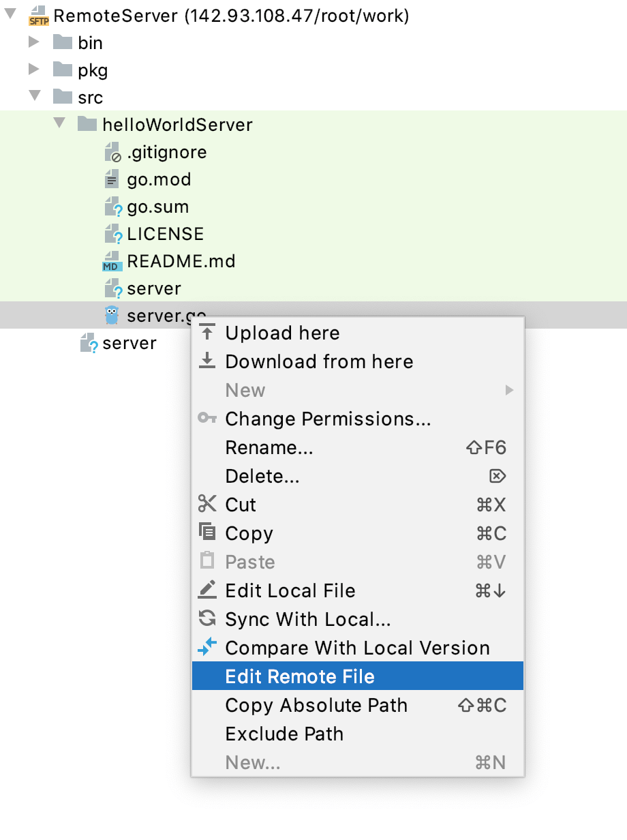
Task: Click the scissors icon beside Cut
Action: (x=207, y=505)
